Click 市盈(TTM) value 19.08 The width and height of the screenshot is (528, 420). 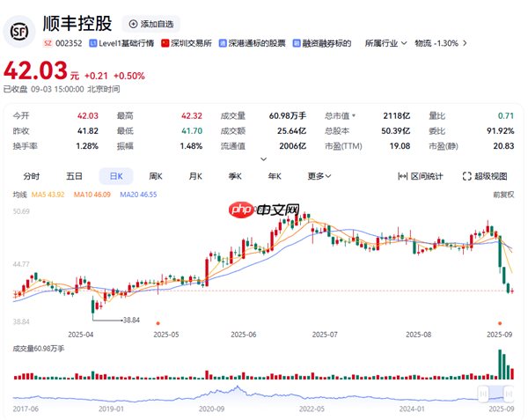(400, 146)
